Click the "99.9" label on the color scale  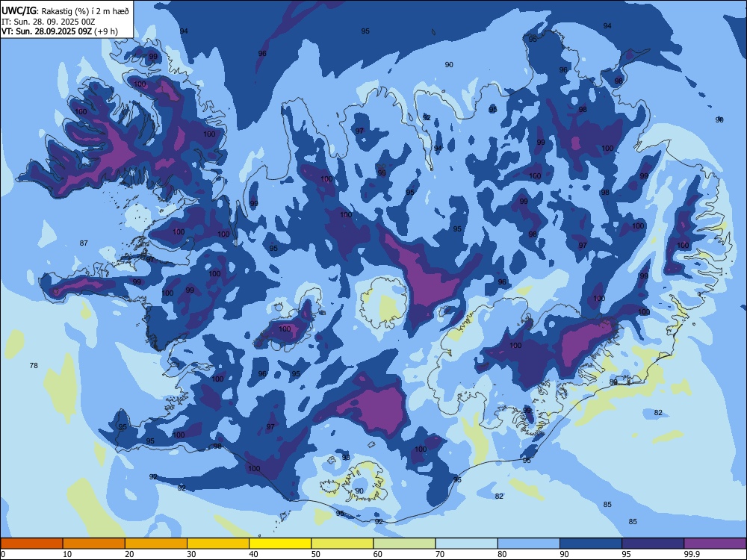pos(692,554)
